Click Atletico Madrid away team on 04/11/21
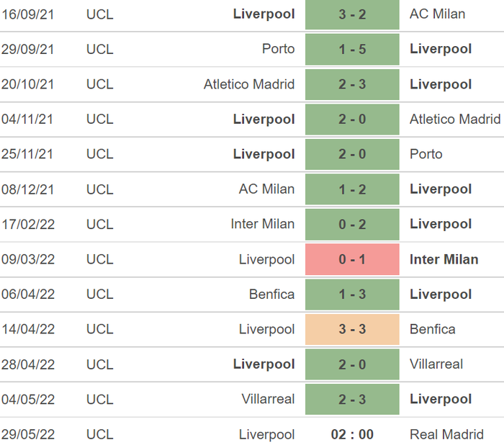Image resolution: width=504 pixels, height=445 pixels. [x=455, y=119]
